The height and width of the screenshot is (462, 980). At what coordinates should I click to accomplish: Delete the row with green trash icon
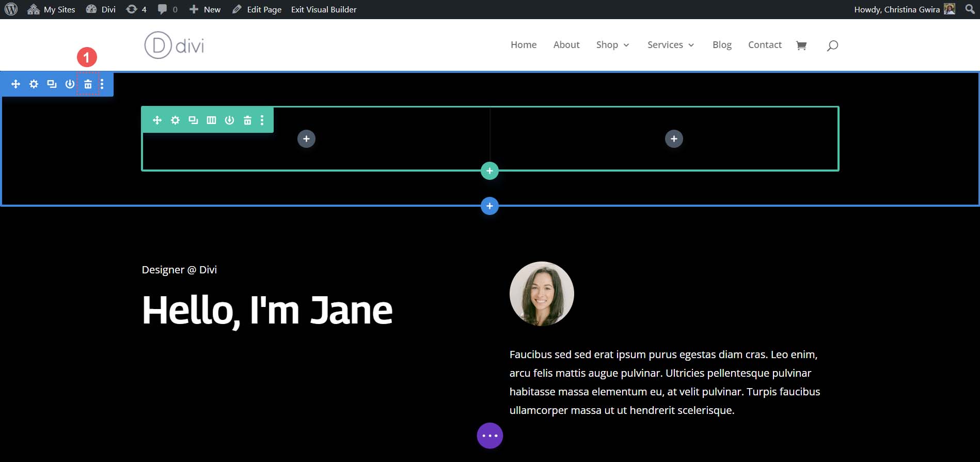(247, 120)
